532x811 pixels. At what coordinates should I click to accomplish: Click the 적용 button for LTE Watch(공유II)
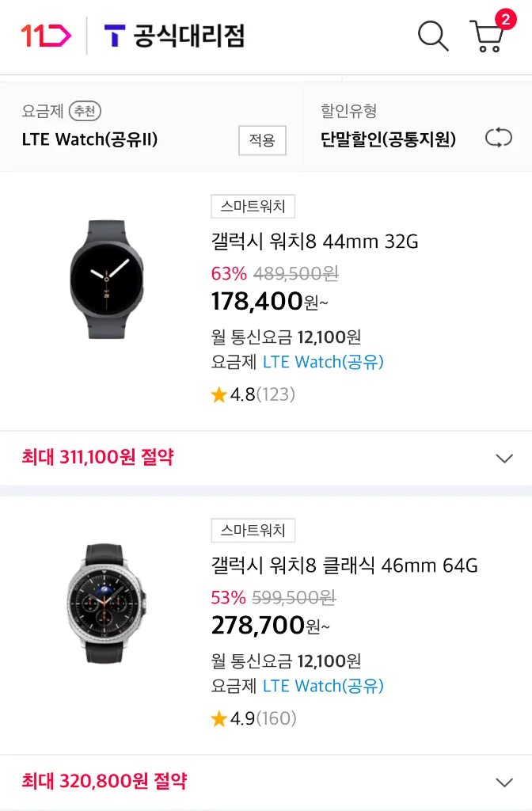tap(262, 140)
